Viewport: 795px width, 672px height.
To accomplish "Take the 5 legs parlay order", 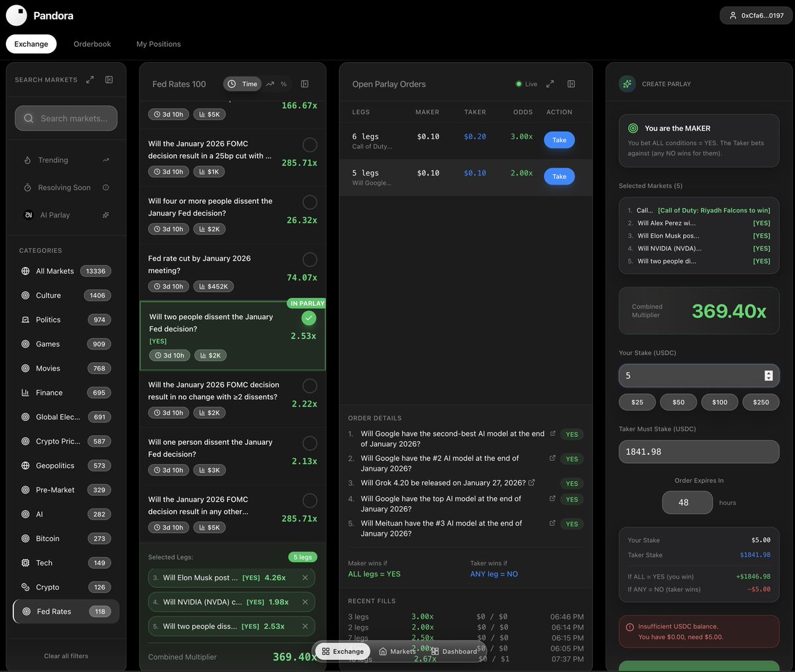I will [x=559, y=177].
